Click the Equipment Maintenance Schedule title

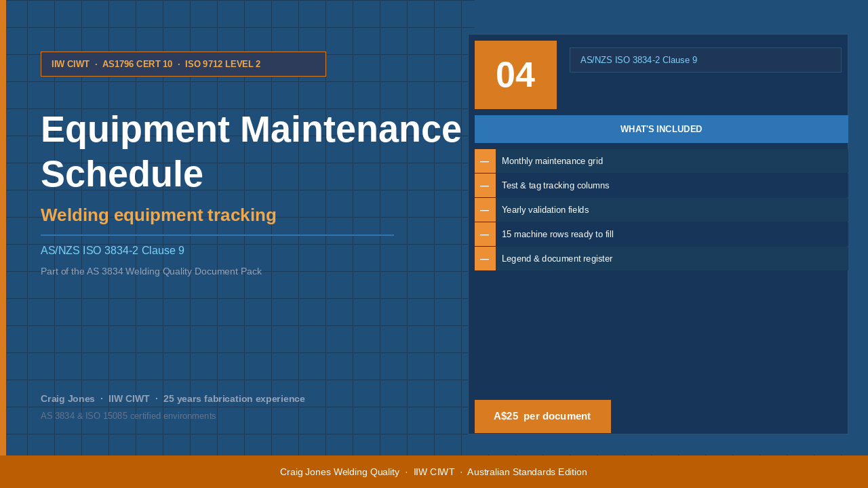[x=251, y=152]
